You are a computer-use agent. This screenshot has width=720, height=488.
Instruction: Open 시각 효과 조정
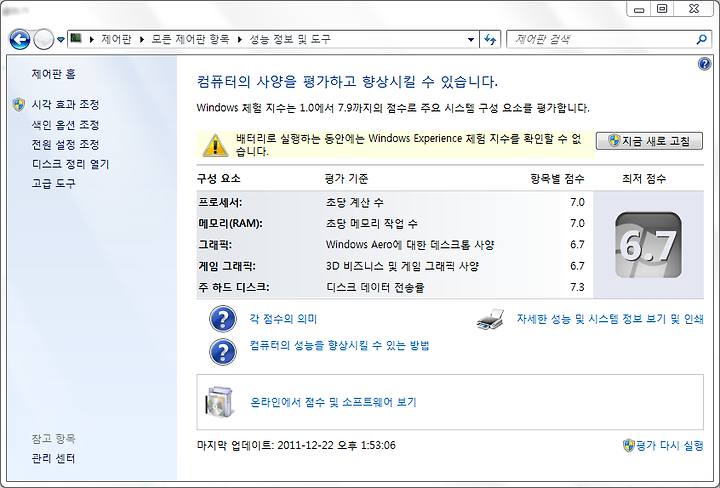click(65, 105)
